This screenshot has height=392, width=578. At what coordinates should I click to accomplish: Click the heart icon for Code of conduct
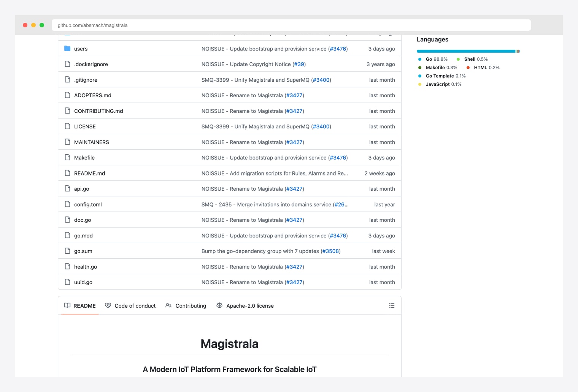(x=108, y=305)
